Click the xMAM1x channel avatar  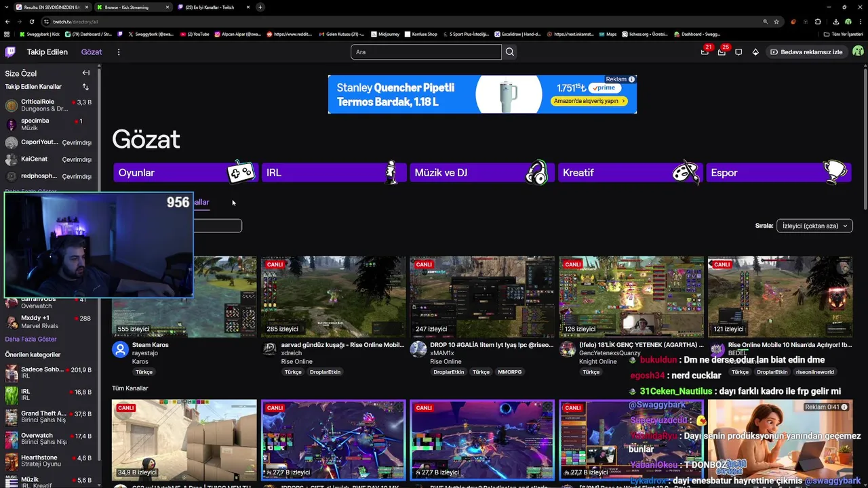[x=418, y=349]
